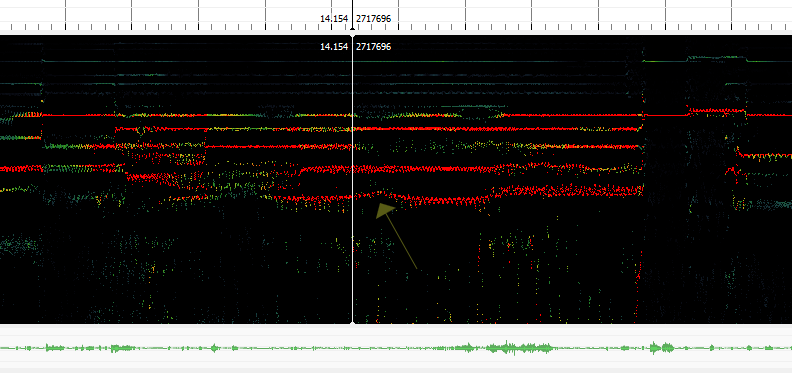Image resolution: width=792 pixels, height=373 pixels.
Task: Click the 14.154 time label in the ruler
Action: [334, 19]
